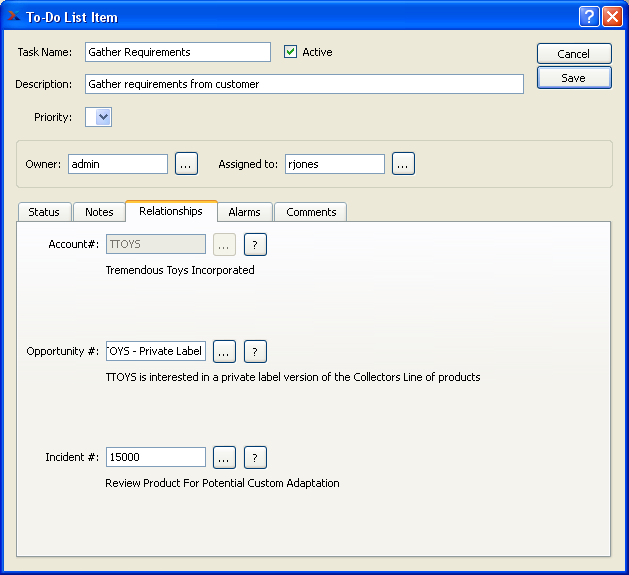Open the Comments tab

pyautogui.click(x=311, y=212)
